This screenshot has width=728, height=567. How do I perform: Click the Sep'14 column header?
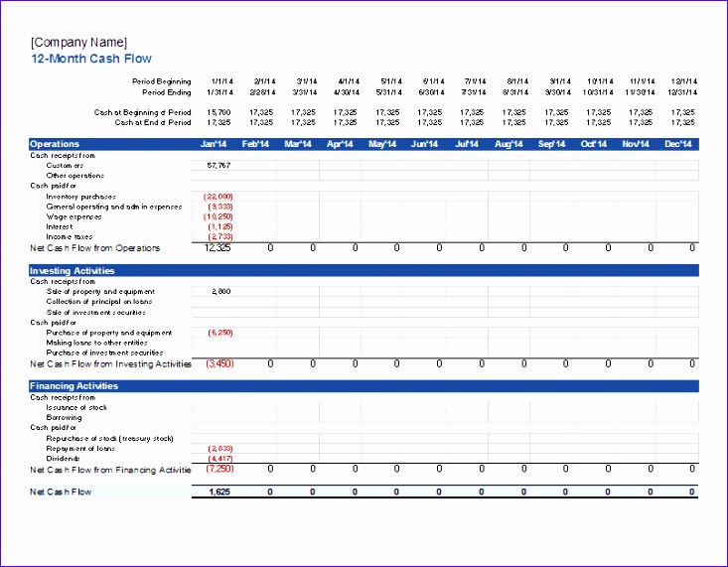[551, 144]
